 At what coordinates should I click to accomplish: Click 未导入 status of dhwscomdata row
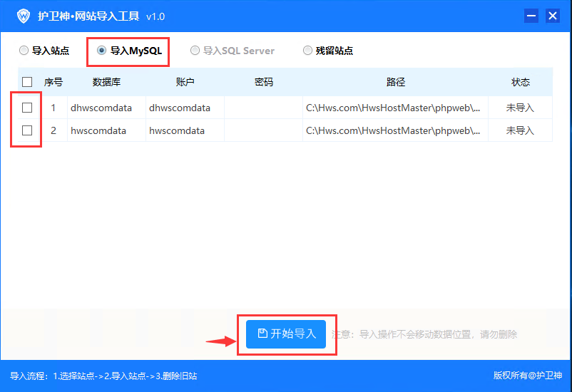[520, 108]
